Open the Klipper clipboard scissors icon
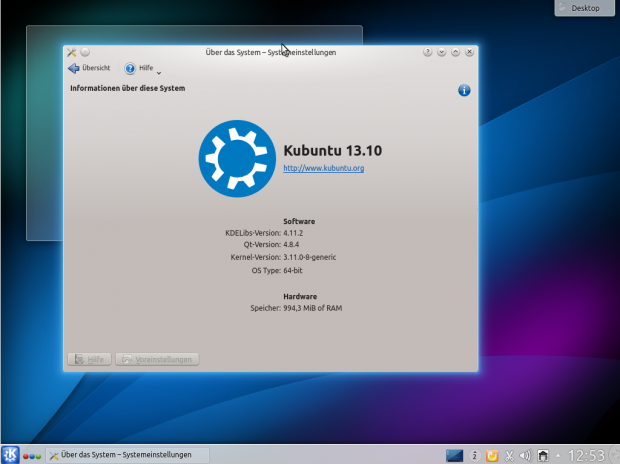 point(509,456)
